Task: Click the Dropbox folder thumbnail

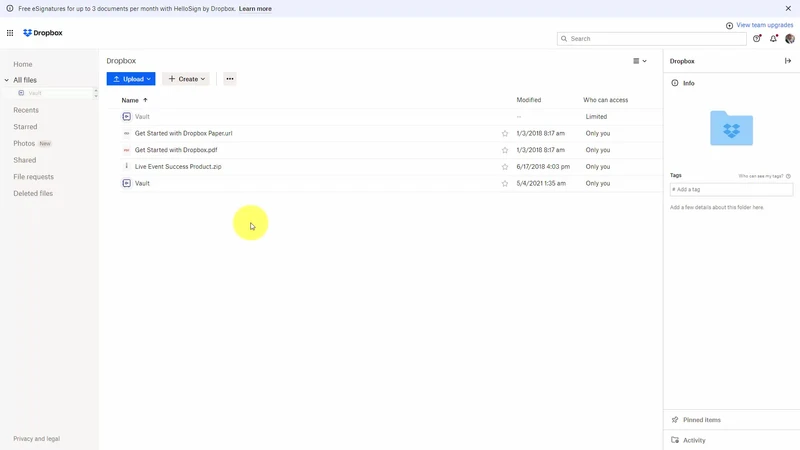Action: click(x=732, y=128)
